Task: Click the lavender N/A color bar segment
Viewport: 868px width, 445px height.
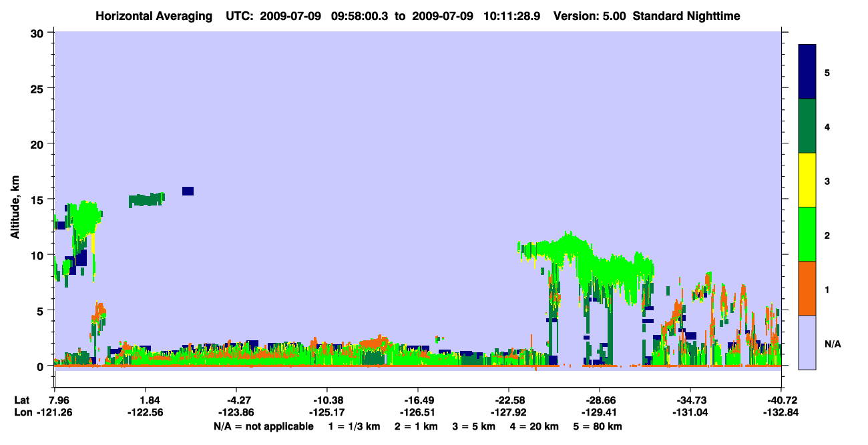Action: [x=807, y=342]
